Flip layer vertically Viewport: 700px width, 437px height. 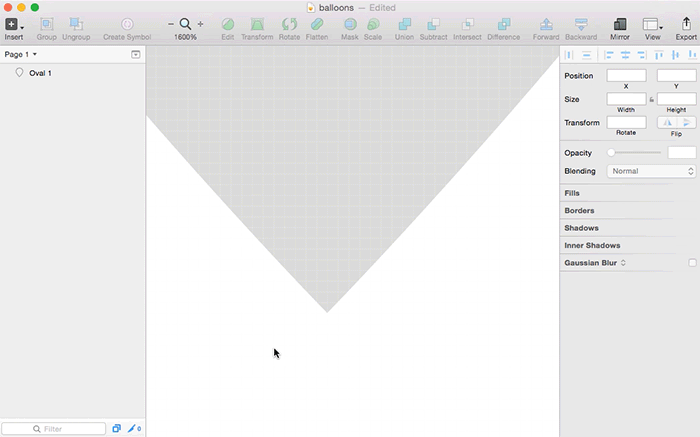(687, 122)
